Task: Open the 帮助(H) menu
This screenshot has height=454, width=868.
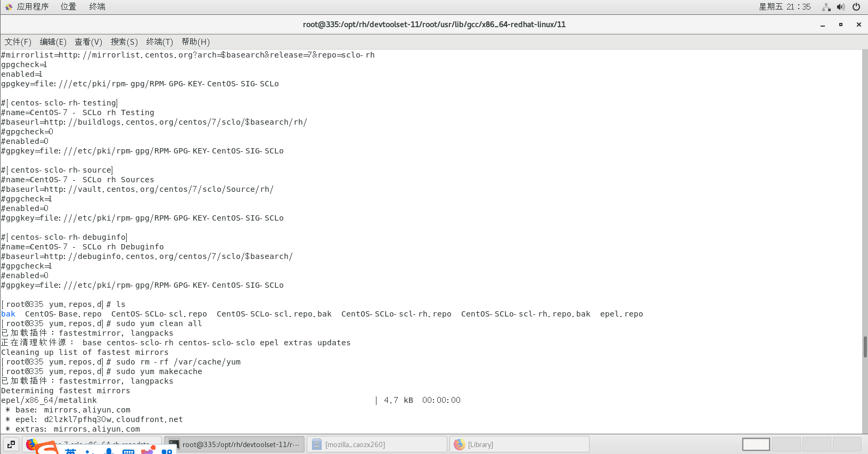Action: (x=195, y=42)
